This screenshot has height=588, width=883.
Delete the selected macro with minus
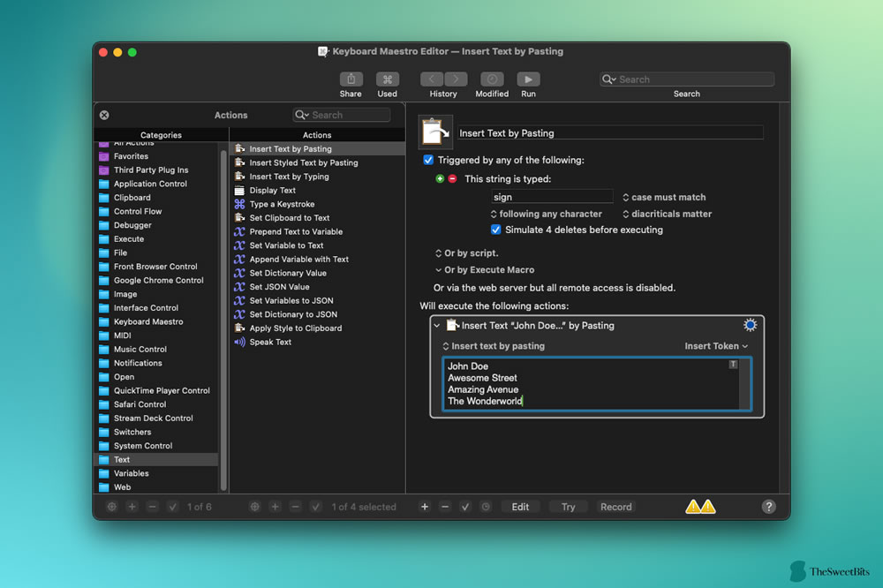295,507
